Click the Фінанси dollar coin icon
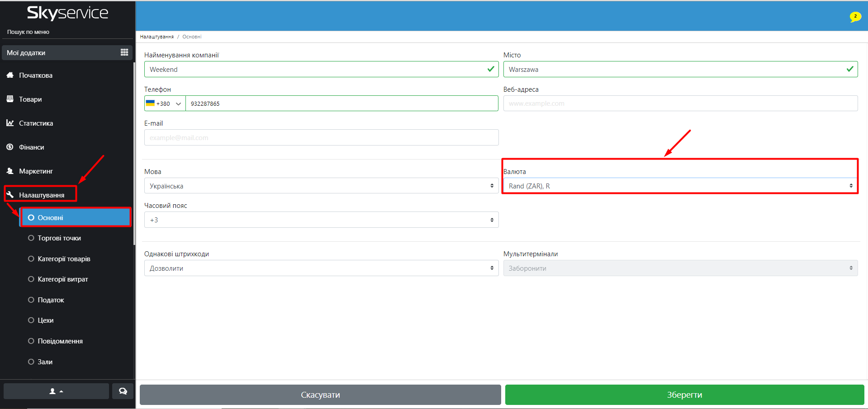Image resolution: width=868 pixels, height=409 pixels. 10,147
